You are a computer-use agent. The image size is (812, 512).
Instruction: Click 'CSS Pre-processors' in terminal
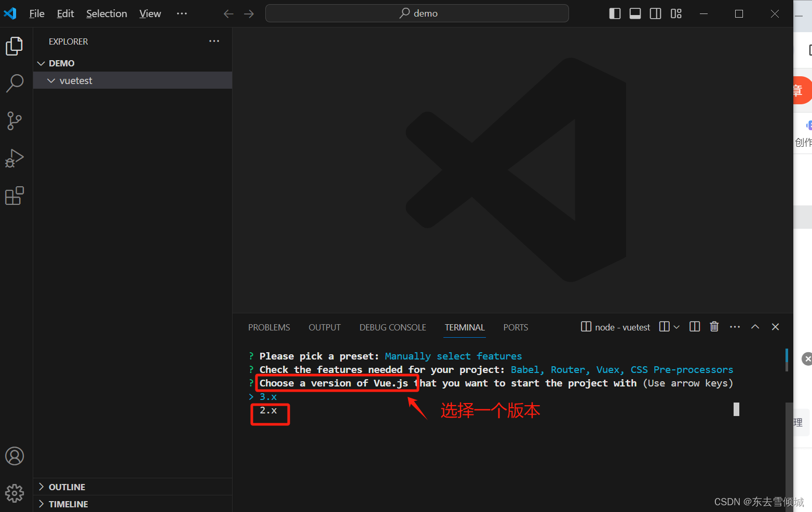pyautogui.click(x=682, y=370)
